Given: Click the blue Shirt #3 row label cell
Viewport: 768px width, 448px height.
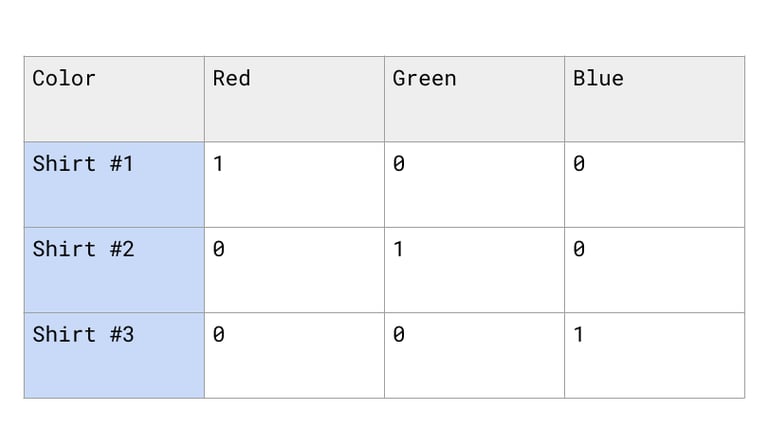Looking at the screenshot, I should 114,356.
